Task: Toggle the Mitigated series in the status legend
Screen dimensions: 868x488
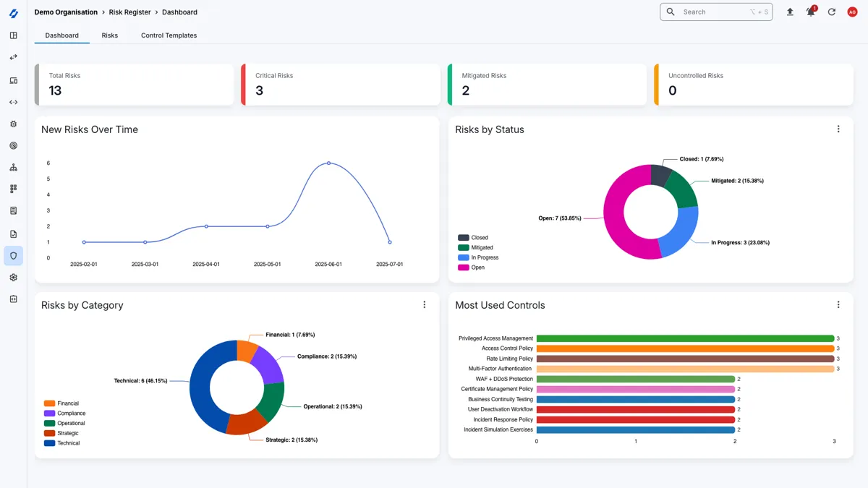Action: [x=479, y=247]
